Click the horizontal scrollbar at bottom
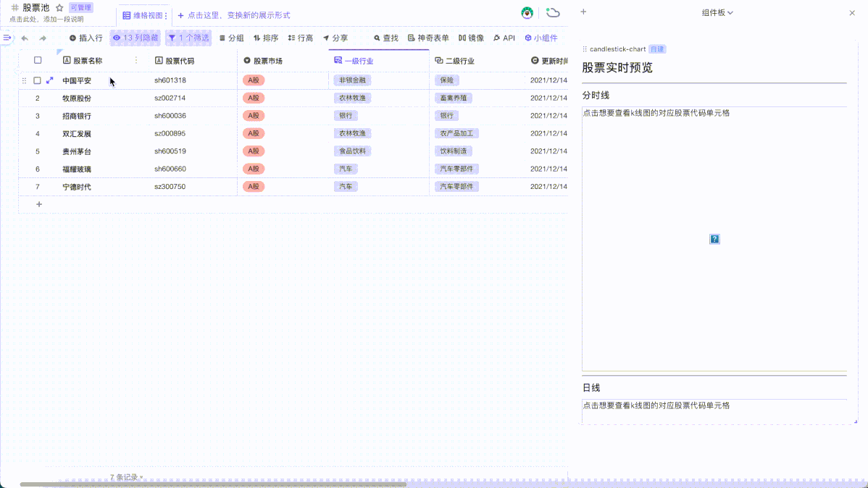 (213, 484)
